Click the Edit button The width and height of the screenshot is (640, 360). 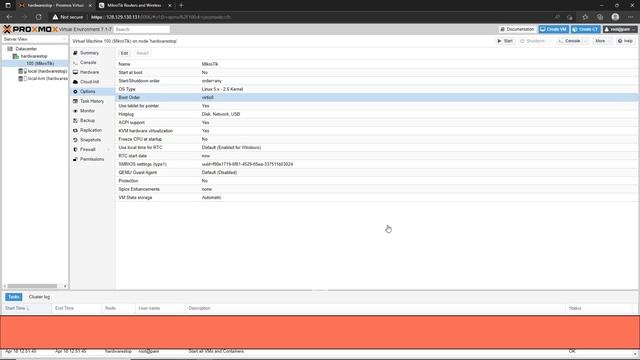click(124, 53)
